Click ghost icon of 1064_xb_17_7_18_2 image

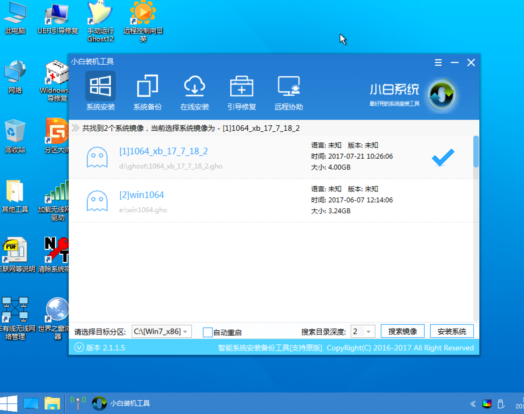[97, 157]
